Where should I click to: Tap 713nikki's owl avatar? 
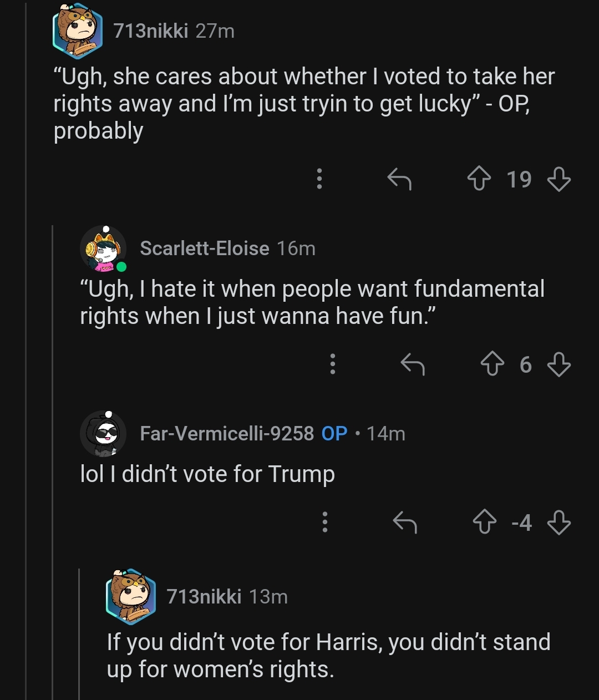[x=79, y=31]
